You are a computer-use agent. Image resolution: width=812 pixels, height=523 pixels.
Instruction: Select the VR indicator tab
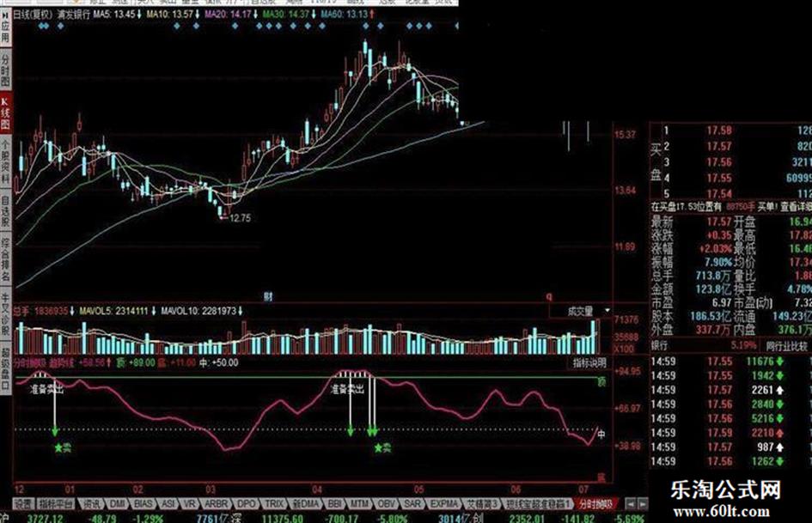point(190,504)
